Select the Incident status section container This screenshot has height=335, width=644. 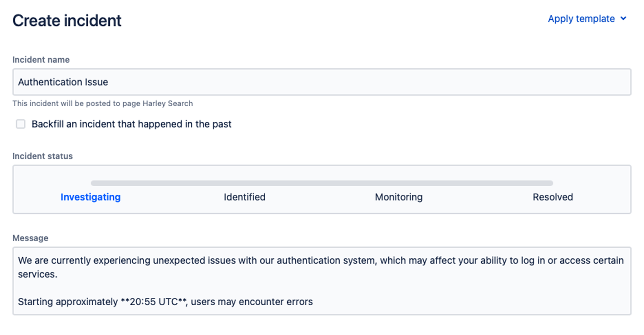(322, 189)
